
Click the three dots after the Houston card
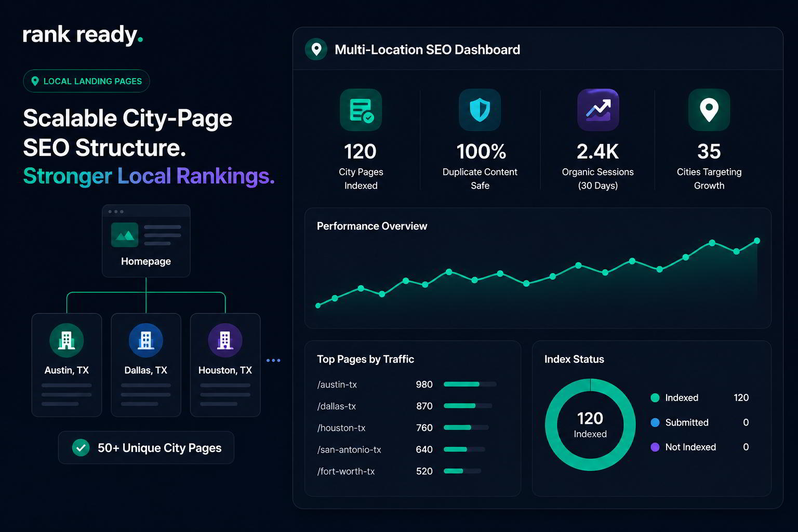[x=273, y=360]
